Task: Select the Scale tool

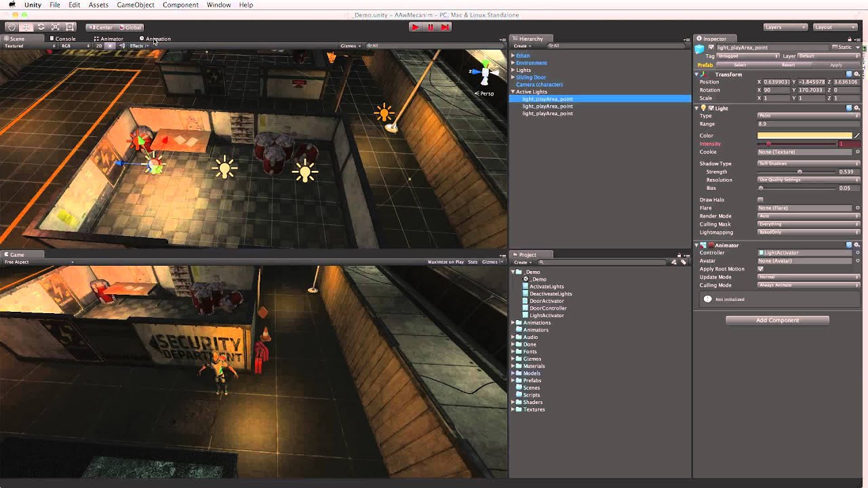Action: [x=55, y=26]
